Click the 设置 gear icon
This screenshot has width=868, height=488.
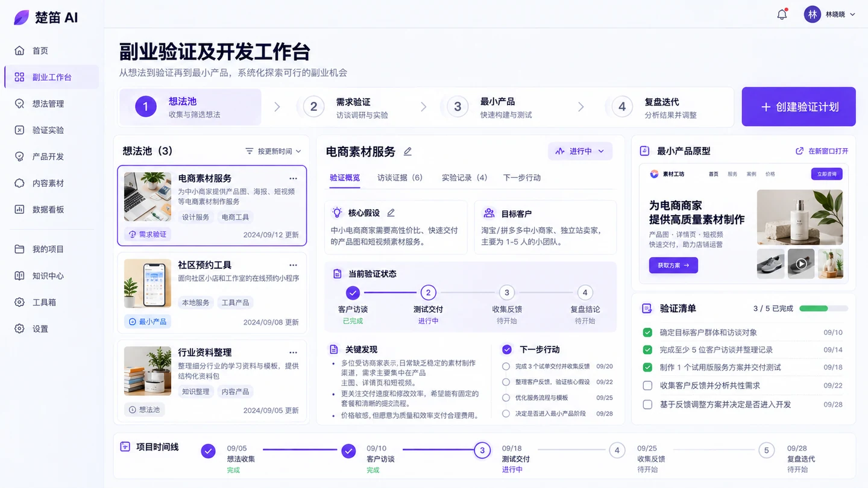pos(19,329)
